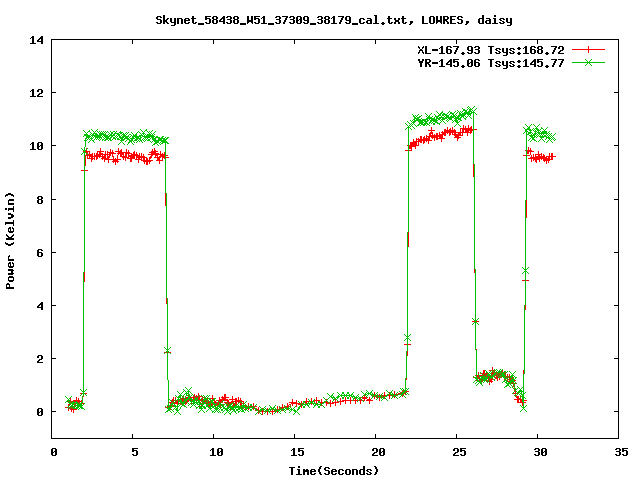Click the plot title 'Skynet_58438_W51_37309_38179_cal.txt, LOWRES, daisy'

(x=333, y=20)
